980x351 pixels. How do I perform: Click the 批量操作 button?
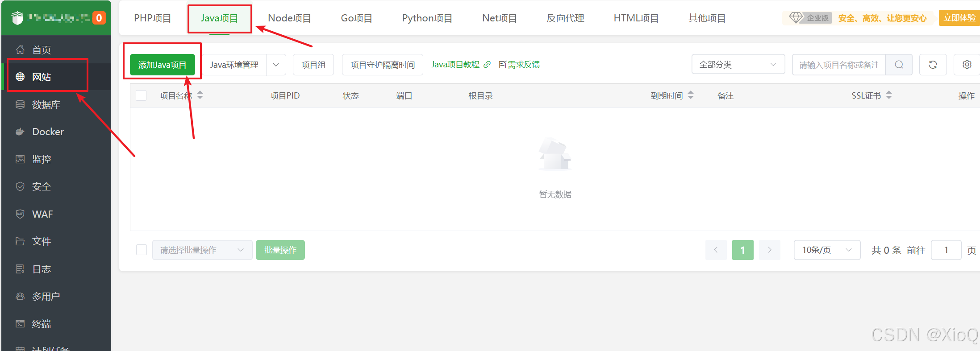pyautogui.click(x=280, y=250)
